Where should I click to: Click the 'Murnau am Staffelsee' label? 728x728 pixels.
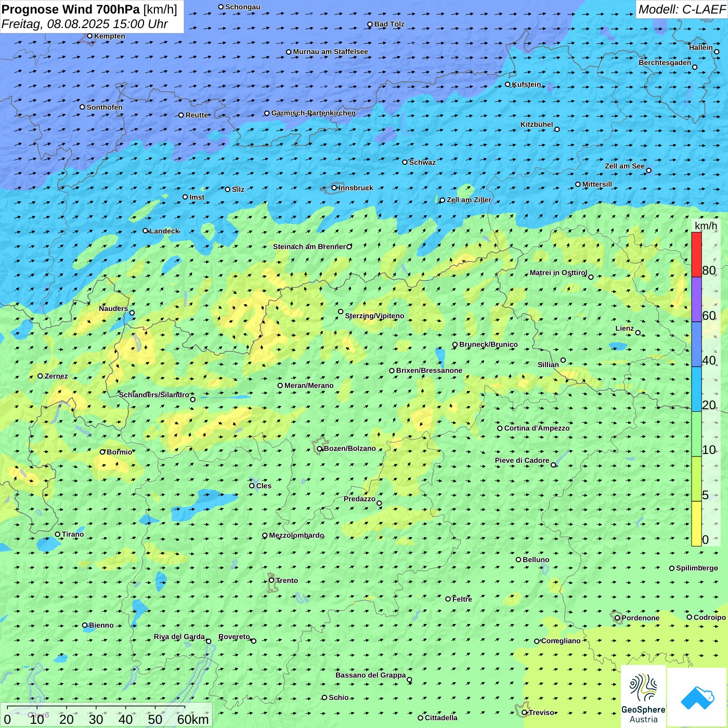330,51
